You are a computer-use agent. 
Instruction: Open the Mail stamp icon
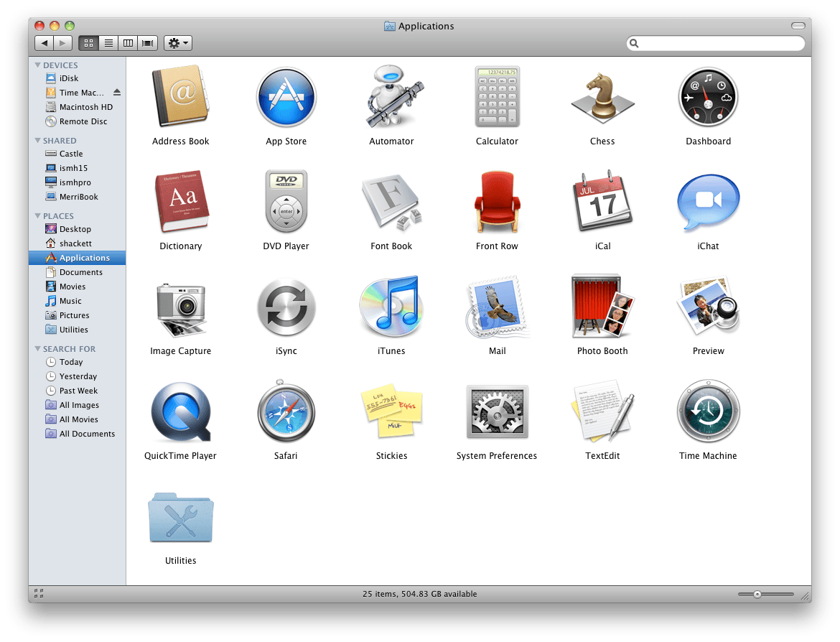tap(497, 307)
